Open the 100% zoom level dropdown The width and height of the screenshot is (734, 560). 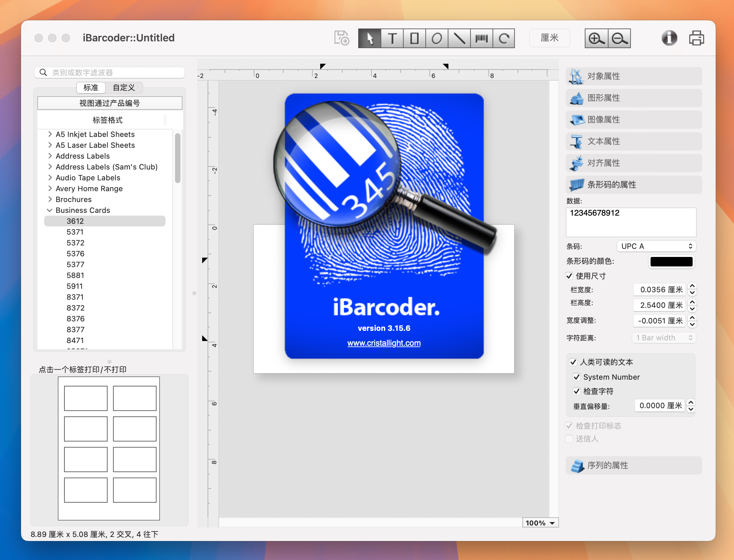point(540,523)
